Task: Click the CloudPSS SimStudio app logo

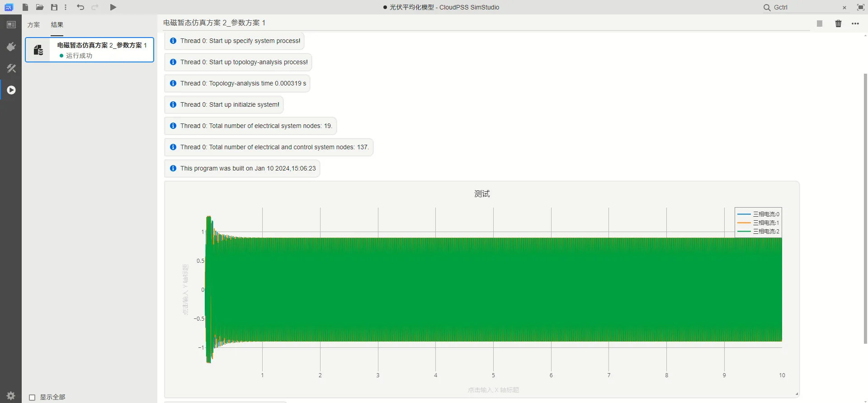Action: [9, 7]
